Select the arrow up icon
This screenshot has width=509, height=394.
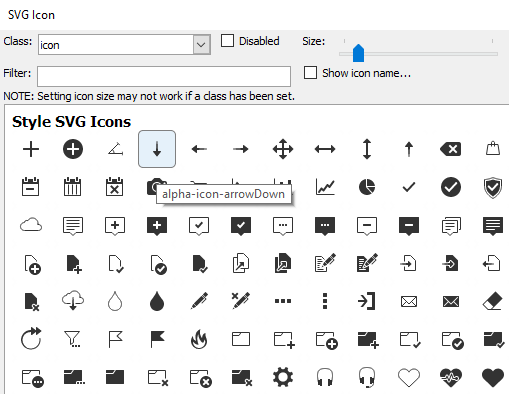[x=409, y=149]
